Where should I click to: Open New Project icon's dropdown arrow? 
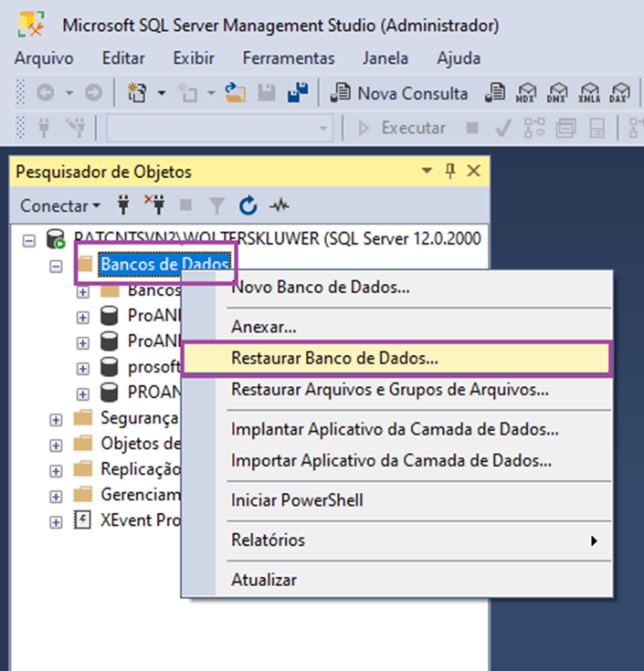162,92
